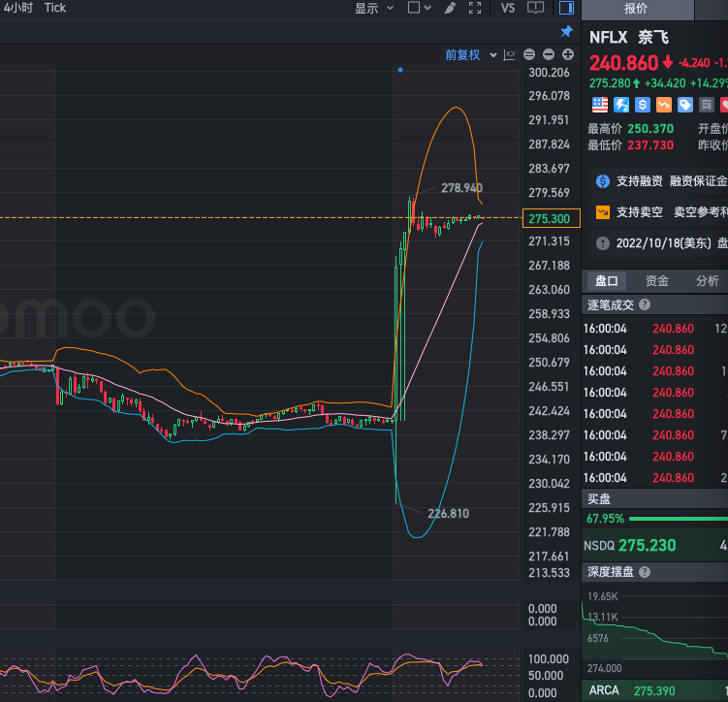Click the 买盘 section header
The width and height of the screenshot is (728, 702).
[x=654, y=499]
